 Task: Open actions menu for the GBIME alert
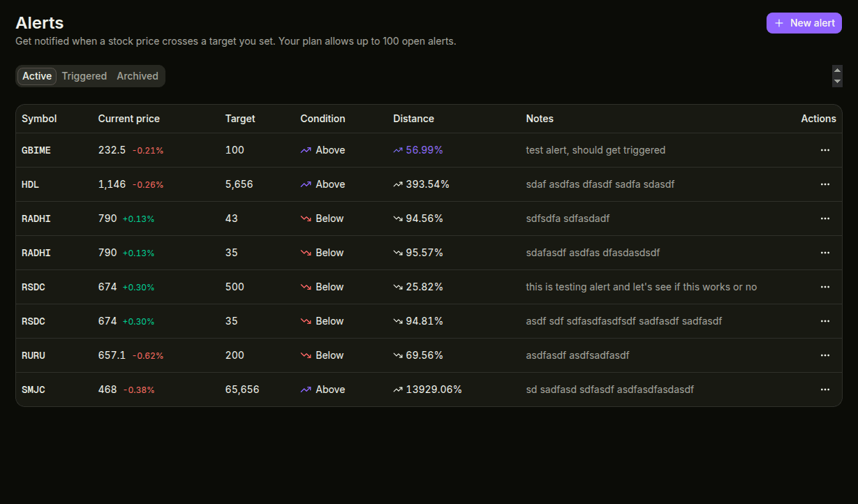(x=825, y=150)
